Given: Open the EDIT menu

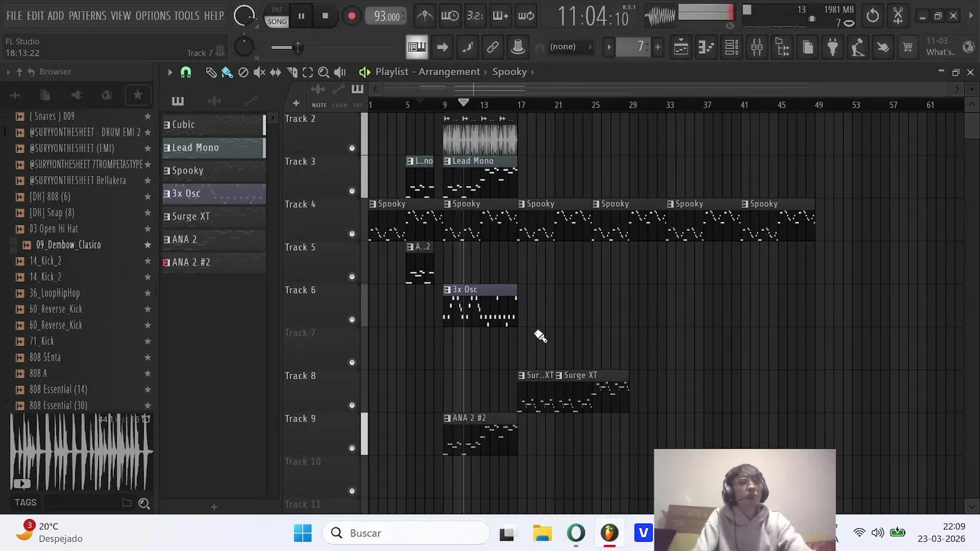Looking at the screenshot, I should click(x=35, y=15).
